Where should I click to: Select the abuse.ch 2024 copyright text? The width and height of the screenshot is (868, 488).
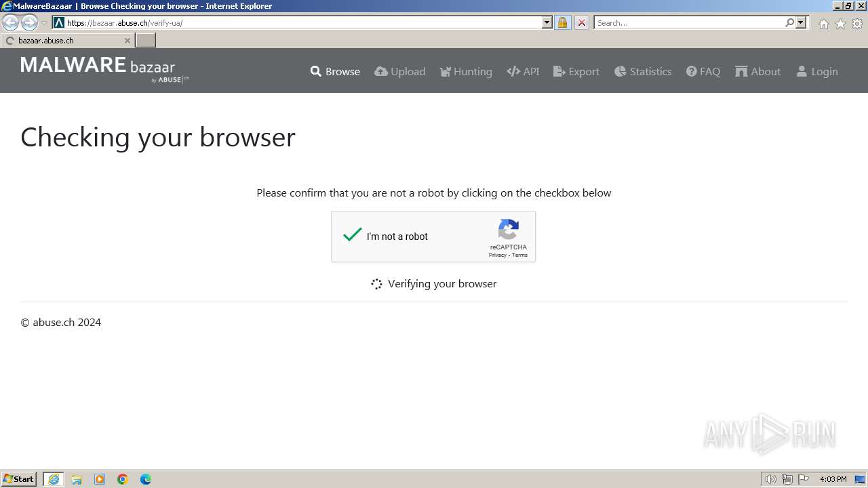(61, 323)
